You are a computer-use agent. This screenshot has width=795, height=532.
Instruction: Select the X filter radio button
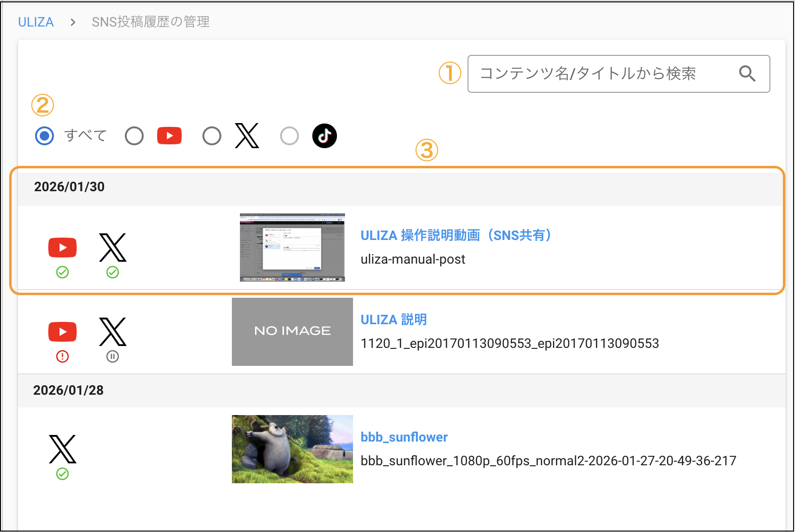pos(212,136)
